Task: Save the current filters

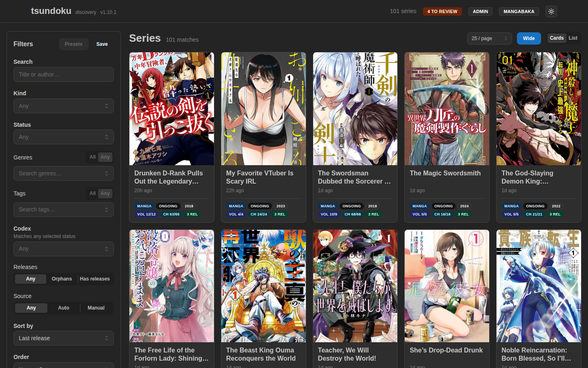Action: [102, 44]
